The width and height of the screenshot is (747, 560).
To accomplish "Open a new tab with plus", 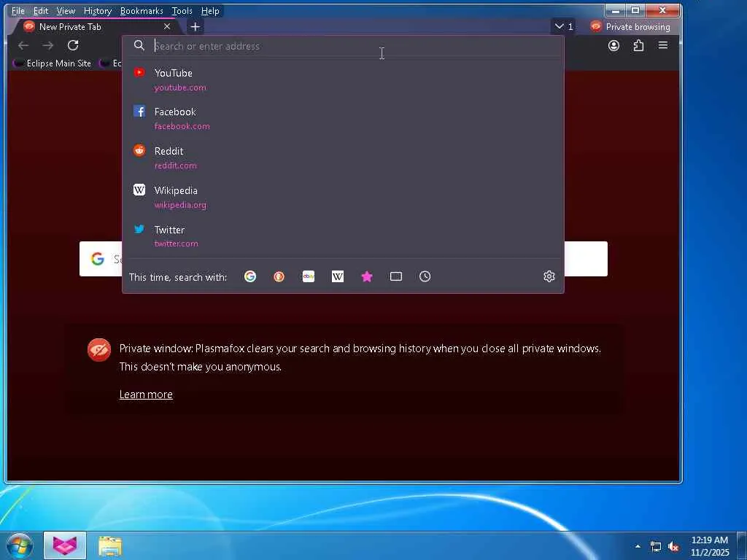I will click(x=196, y=27).
